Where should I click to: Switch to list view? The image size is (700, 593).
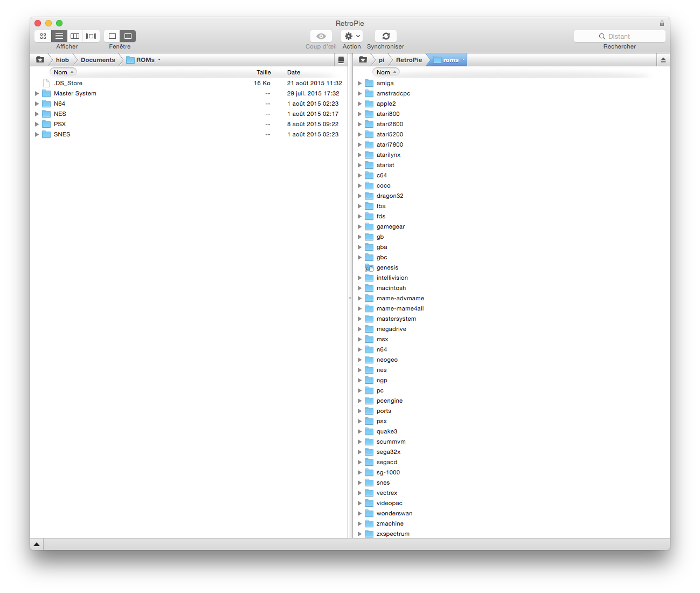pos(59,36)
